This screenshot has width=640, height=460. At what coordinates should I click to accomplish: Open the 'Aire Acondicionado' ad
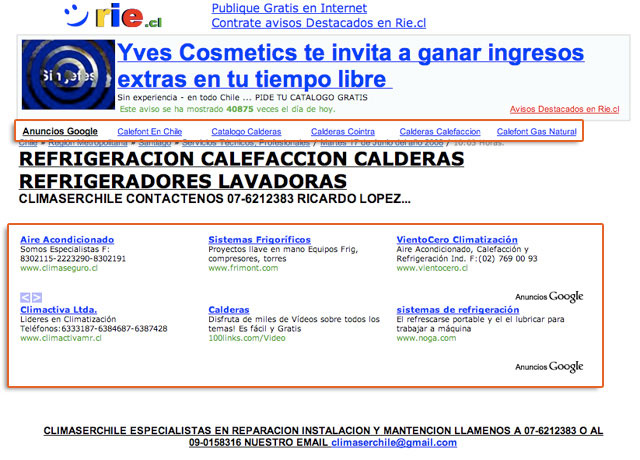click(67, 240)
